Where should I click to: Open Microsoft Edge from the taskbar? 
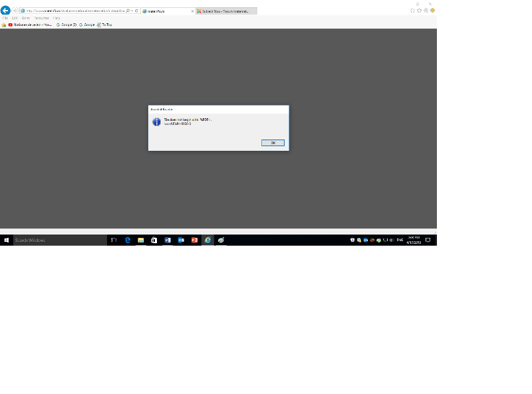point(128,240)
